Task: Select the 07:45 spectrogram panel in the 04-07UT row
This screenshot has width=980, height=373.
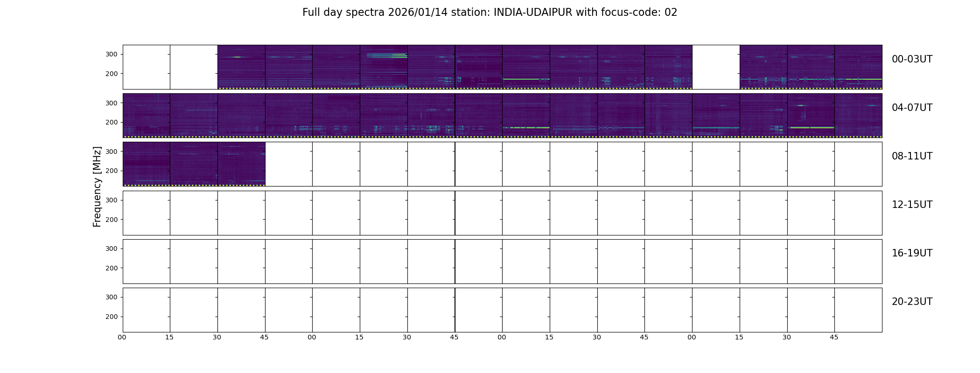Action: tap(858, 116)
